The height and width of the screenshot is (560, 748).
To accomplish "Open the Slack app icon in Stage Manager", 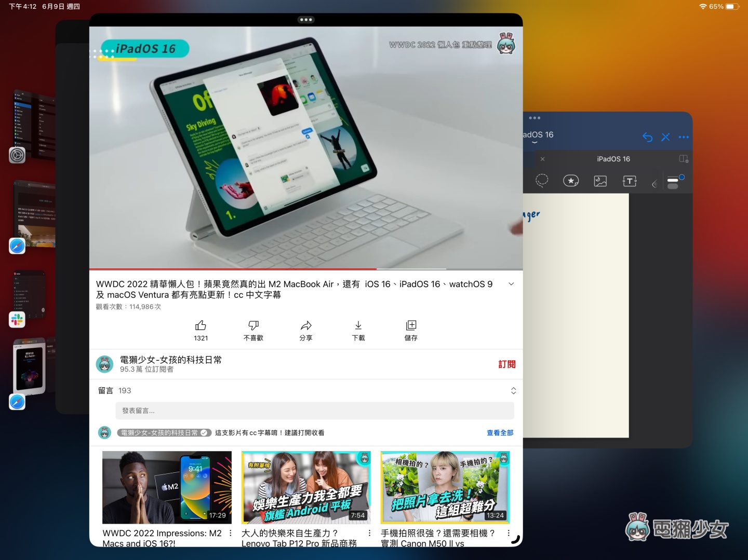I will 17,320.
